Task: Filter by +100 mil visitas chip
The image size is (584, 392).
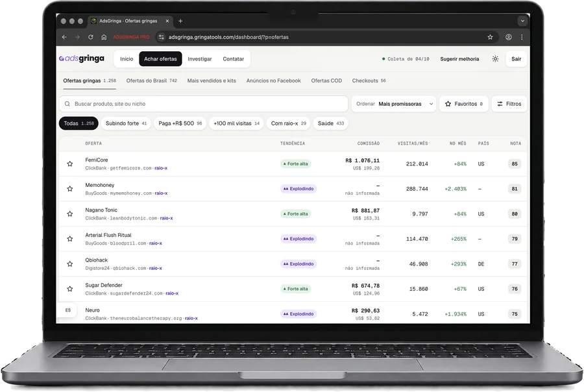Action: [x=236, y=123]
